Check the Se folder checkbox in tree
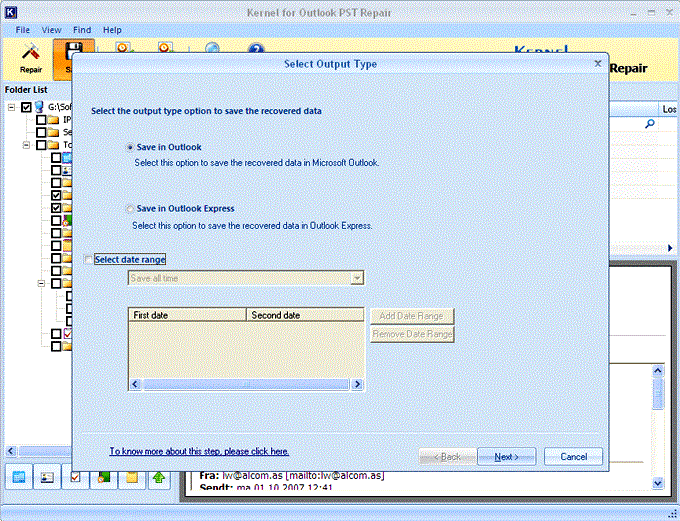This screenshot has height=521, width=680. click(41, 132)
